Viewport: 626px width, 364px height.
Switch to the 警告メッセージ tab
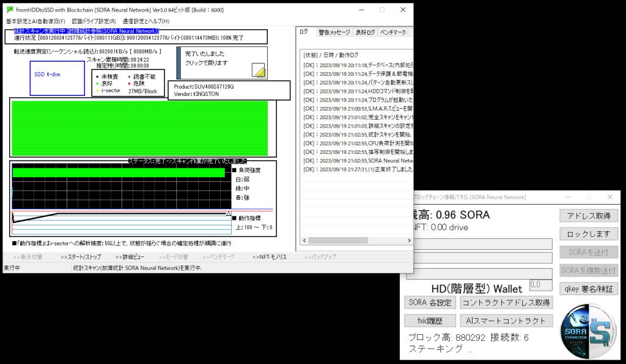tap(334, 32)
